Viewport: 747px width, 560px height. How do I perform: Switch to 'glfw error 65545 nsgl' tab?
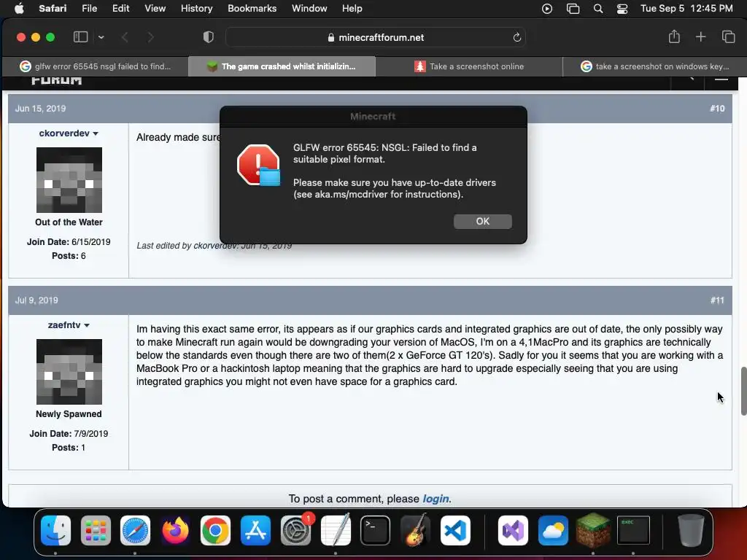96,66
